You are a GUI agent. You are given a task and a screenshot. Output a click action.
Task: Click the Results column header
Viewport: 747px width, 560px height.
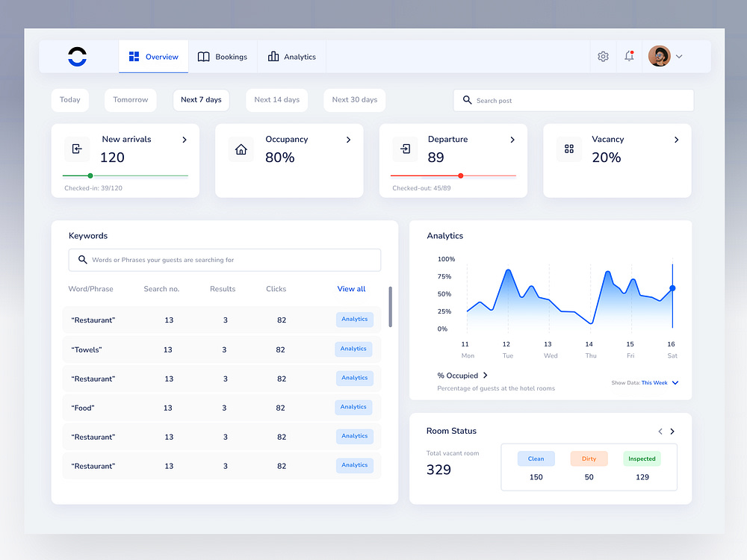223,288
